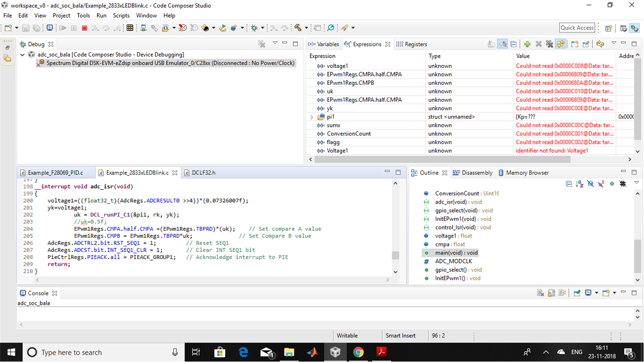Click the Pin to Debug Context icon
The image size is (644, 362).
(x=586, y=44)
